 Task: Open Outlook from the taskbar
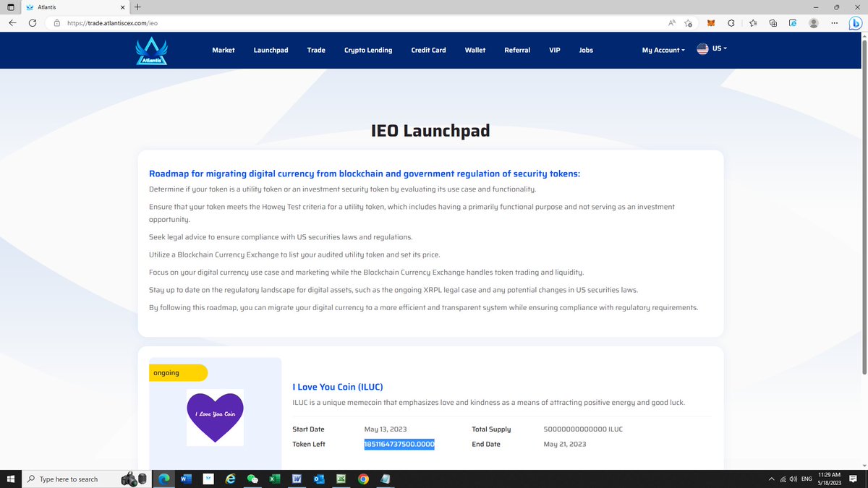coord(319,479)
